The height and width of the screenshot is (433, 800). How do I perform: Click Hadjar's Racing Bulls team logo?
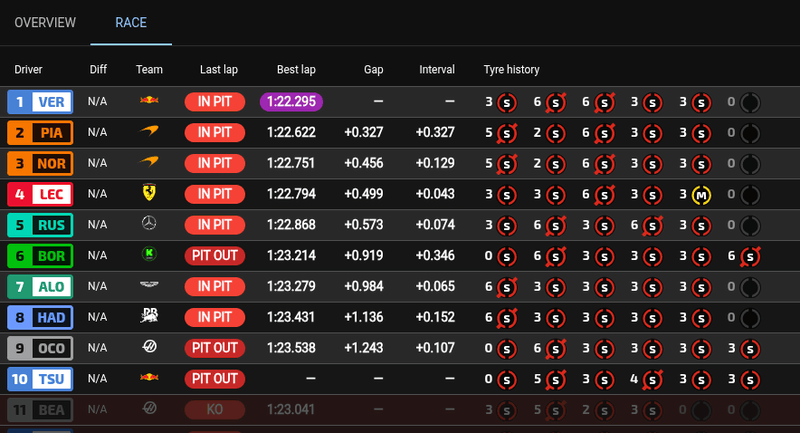149,317
